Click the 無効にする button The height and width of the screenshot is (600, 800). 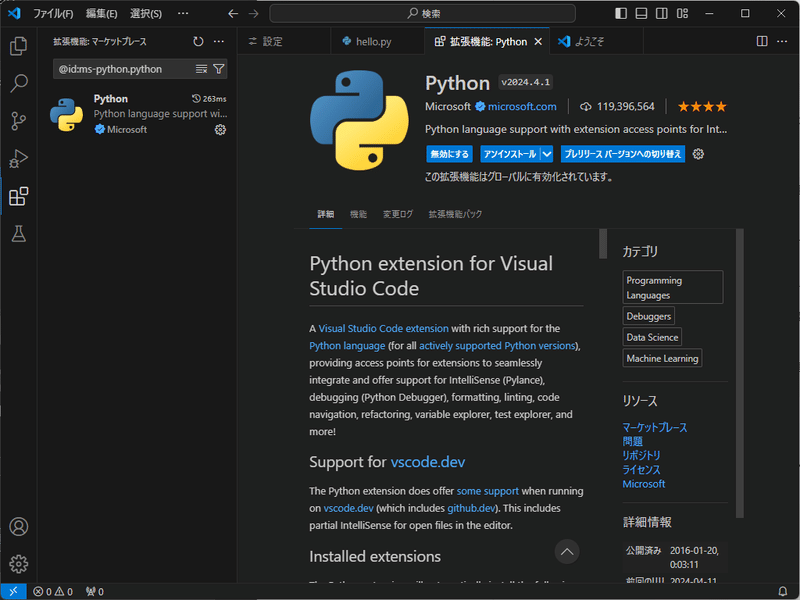click(x=449, y=154)
